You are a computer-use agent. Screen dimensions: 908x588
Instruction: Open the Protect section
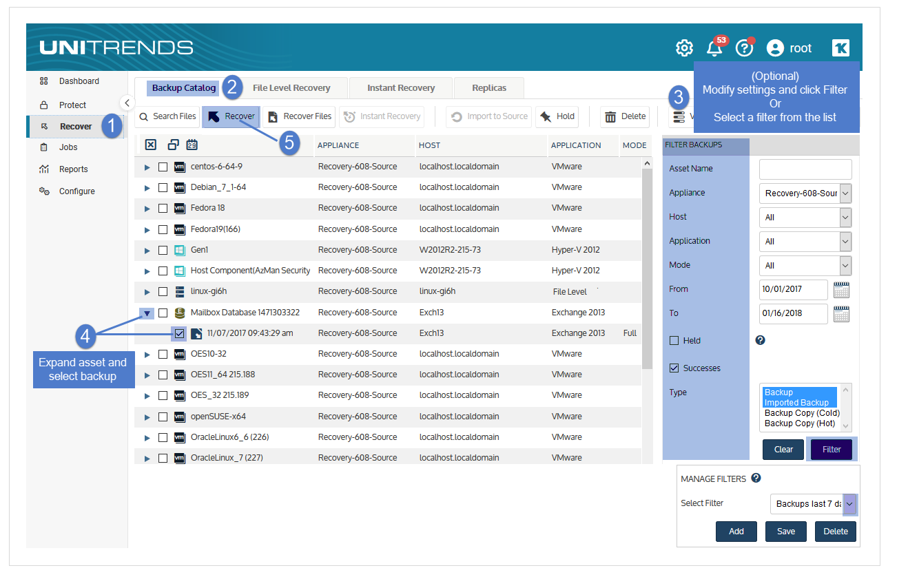point(72,105)
